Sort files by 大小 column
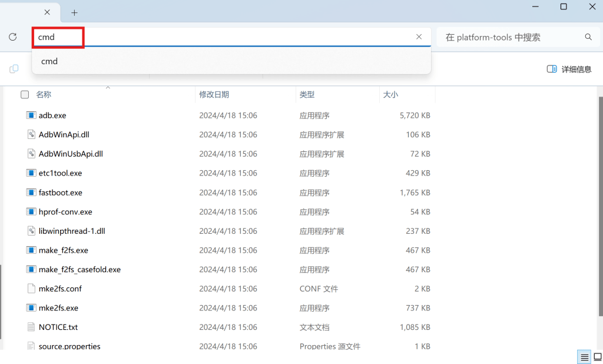Viewport: 603px width, 364px height. 390,94
